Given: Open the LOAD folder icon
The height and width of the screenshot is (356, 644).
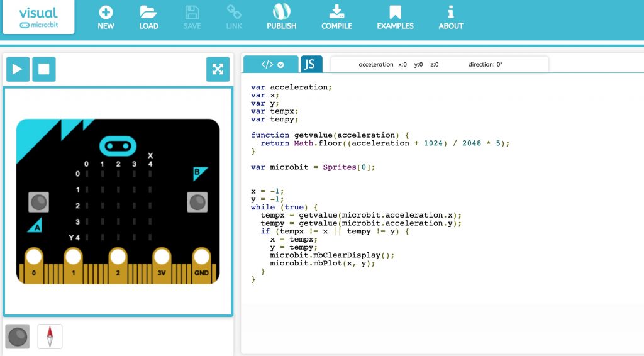Looking at the screenshot, I should (x=148, y=13).
